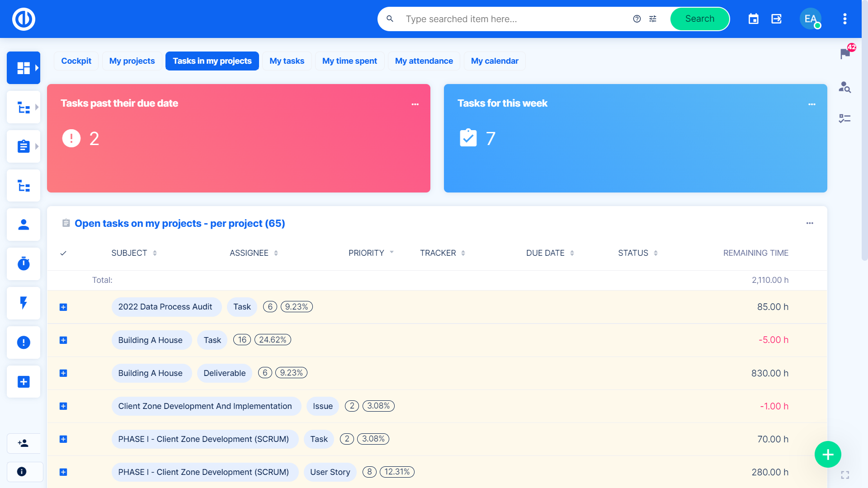This screenshot has width=868, height=488.
Task: Toggle select-all checkmark in table header
Action: pos(63,253)
